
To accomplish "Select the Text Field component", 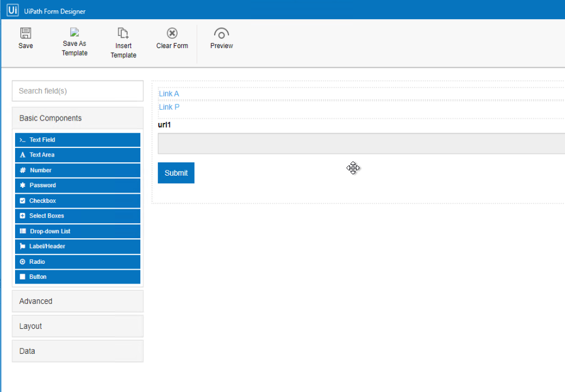I will pos(78,140).
